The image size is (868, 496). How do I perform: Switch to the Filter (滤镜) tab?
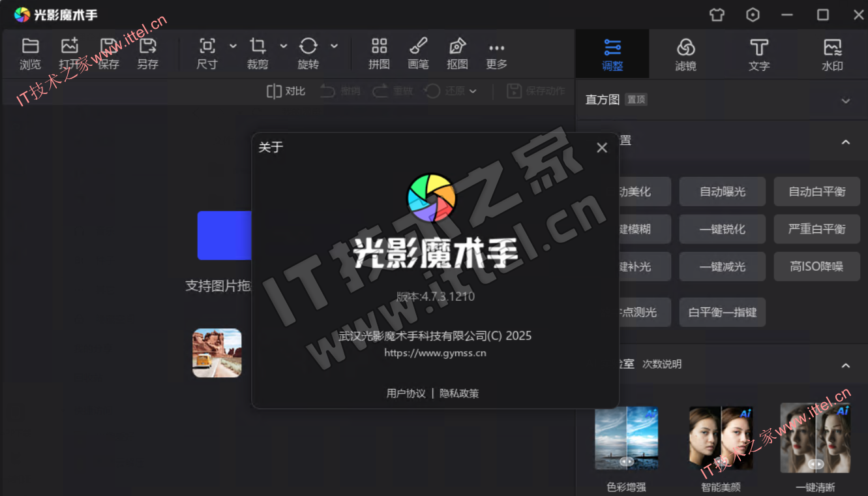685,54
